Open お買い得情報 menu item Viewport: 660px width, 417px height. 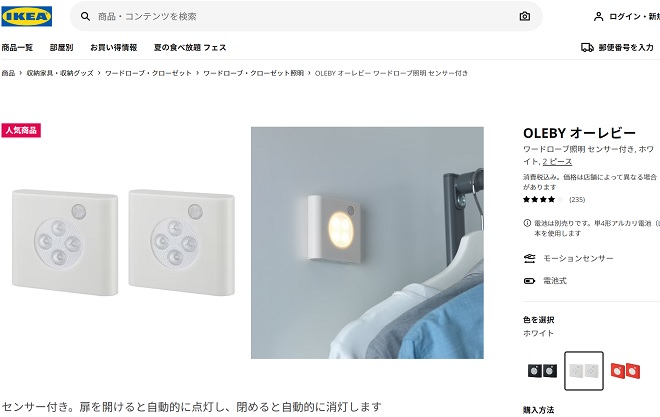click(114, 48)
